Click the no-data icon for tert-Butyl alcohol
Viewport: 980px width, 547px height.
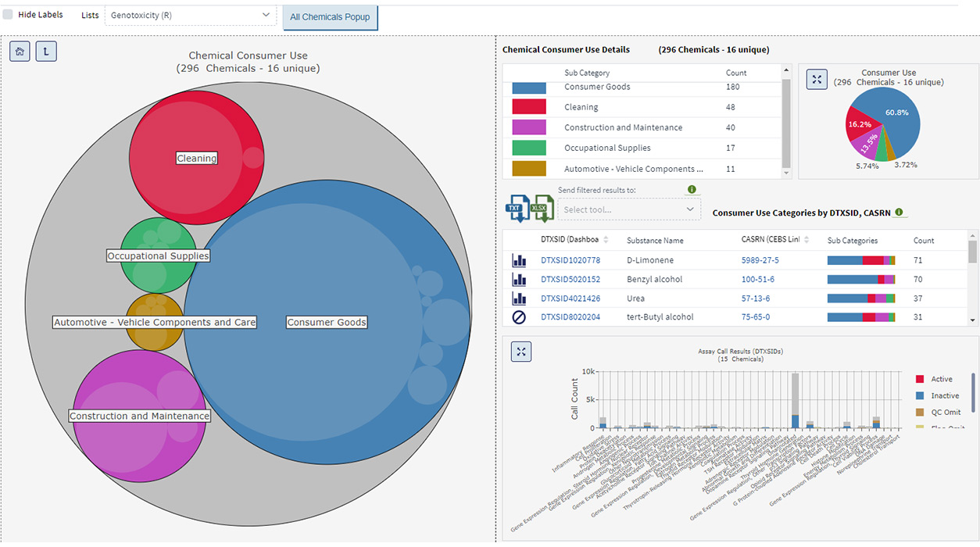click(x=519, y=317)
